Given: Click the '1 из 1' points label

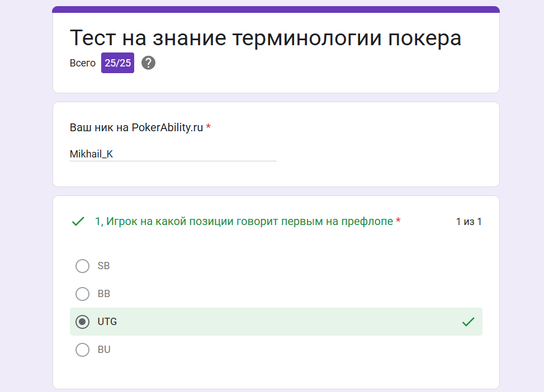Looking at the screenshot, I should click(469, 222).
